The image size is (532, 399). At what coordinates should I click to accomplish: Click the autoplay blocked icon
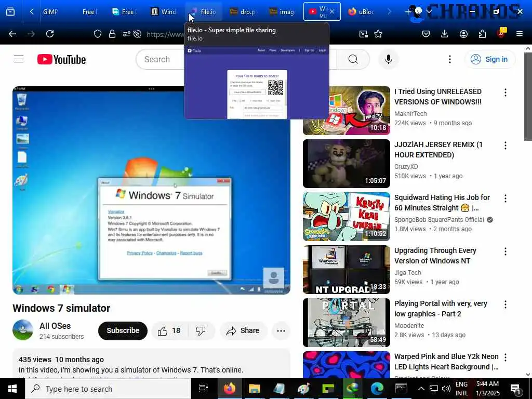coord(137,34)
